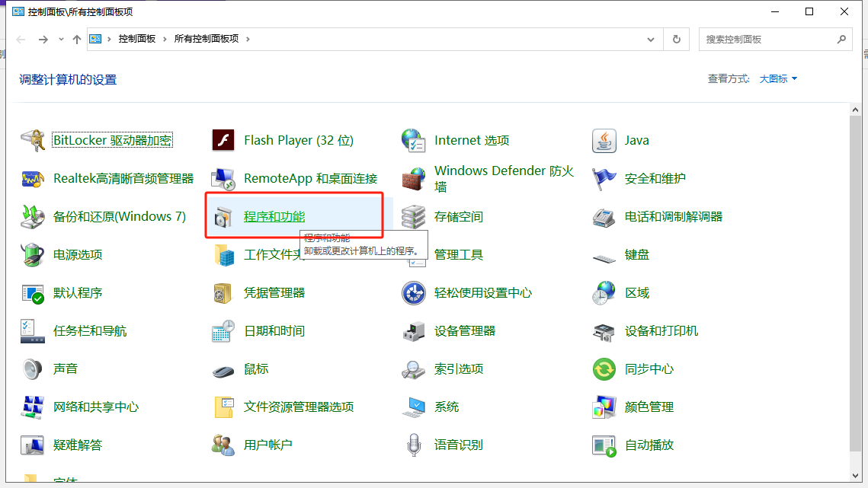Open the 存储空间 drives icon
The width and height of the screenshot is (868, 488).
point(414,217)
